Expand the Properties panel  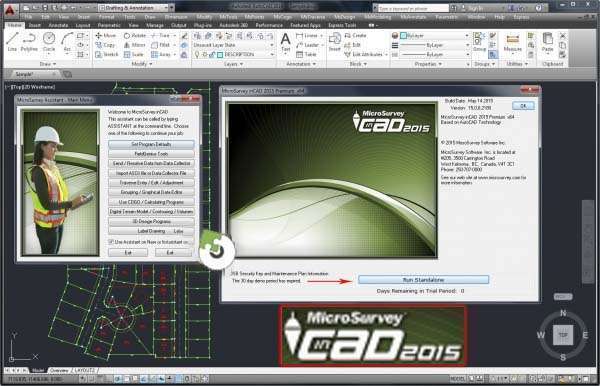pyautogui.click(x=428, y=64)
